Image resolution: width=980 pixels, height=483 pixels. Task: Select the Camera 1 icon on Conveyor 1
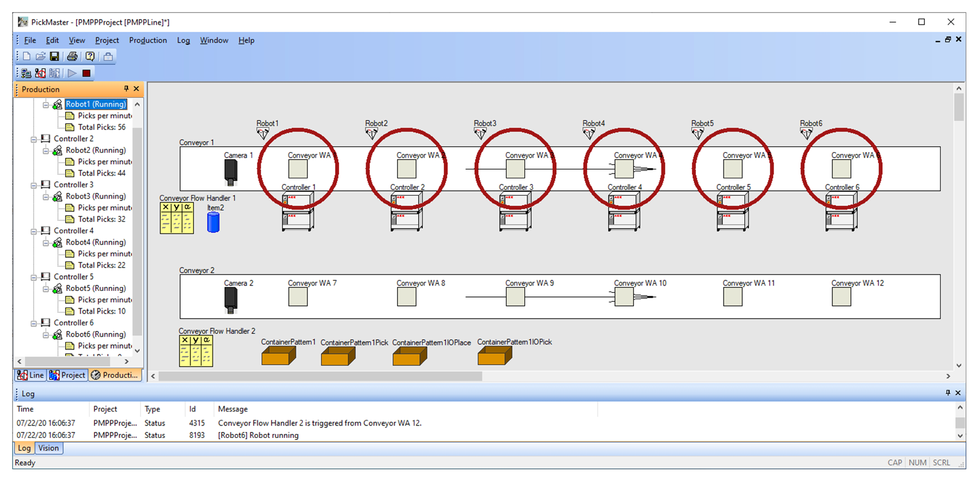(x=230, y=172)
